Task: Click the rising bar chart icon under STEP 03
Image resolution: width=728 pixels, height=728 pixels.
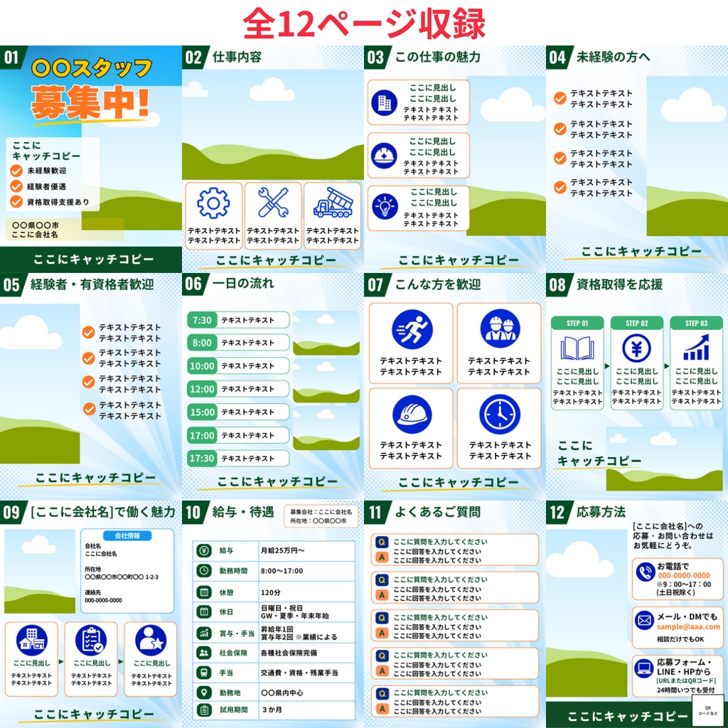Action: [696, 348]
